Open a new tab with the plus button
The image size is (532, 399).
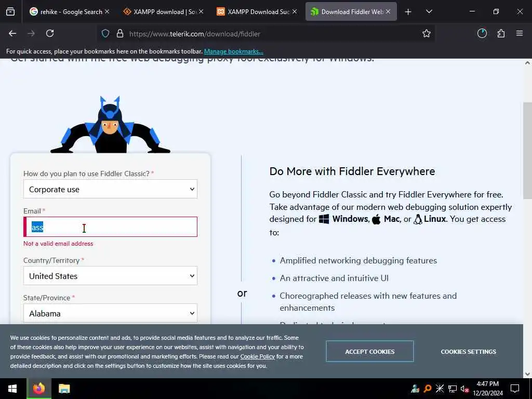[408, 12]
